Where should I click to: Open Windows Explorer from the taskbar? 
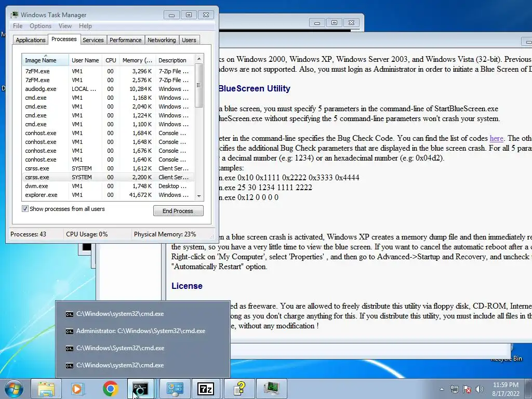[46, 389]
